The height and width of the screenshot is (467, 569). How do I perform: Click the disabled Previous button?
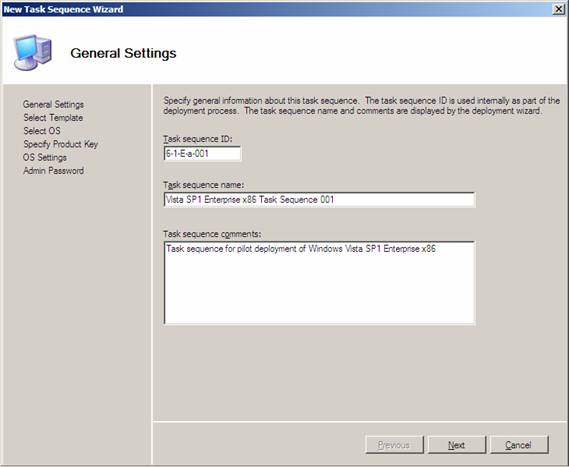point(394,445)
